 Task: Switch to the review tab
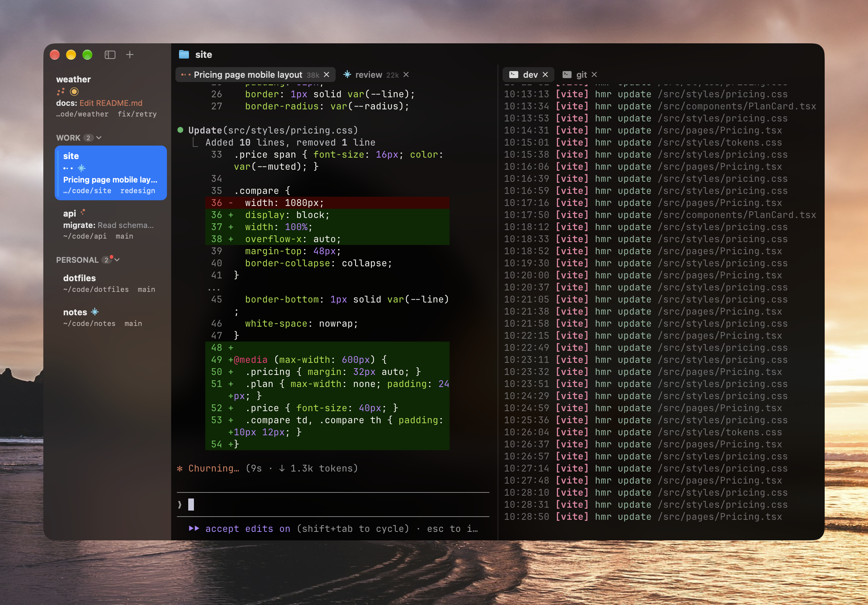pos(376,75)
